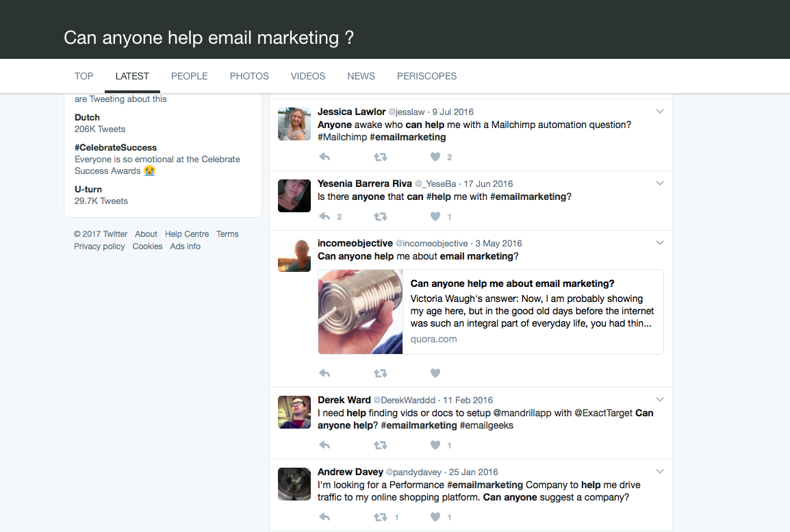This screenshot has width=790, height=532.
Task: Select the '206K Tweets' count text
Action: 100,129
